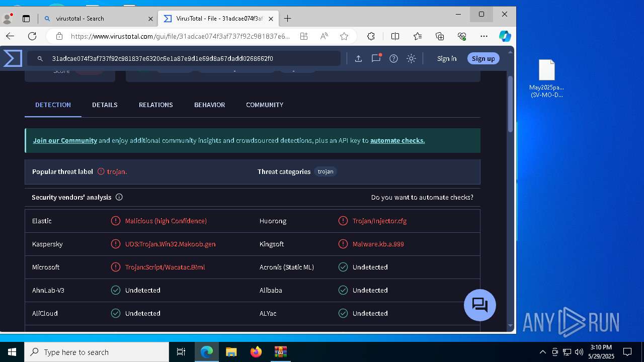This screenshot has width=644, height=362.
Task: Click the Malicious (high Confidence) result
Action: 166,221
